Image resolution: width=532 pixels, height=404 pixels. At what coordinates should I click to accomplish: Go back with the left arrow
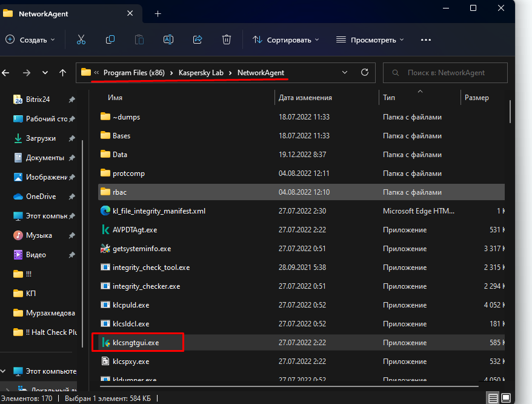click(x=6, y=73)
